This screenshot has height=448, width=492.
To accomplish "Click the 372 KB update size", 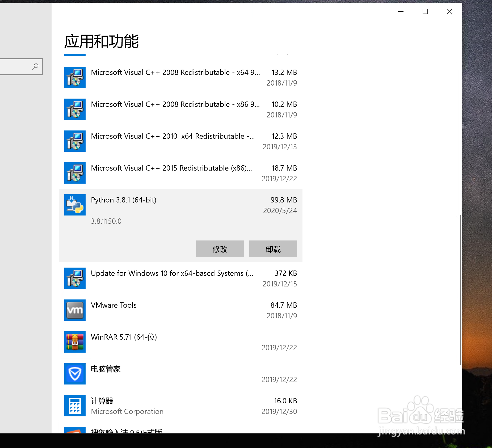I will (x=286, y=273).
